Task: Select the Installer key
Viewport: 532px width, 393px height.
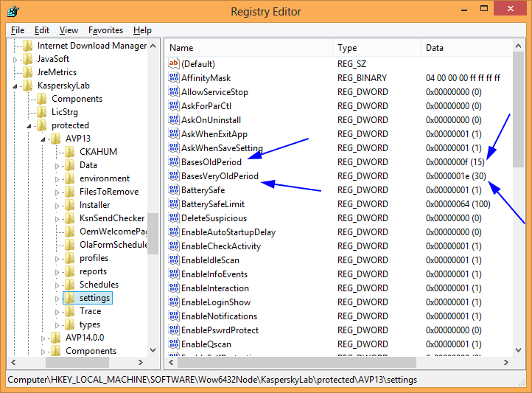Action: pyautogui.click(x=94, y=205)
